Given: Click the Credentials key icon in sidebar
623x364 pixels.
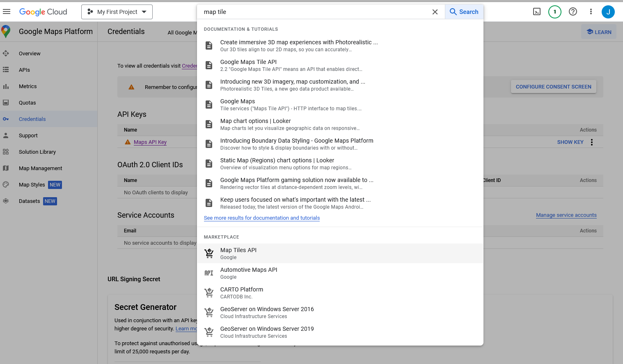Looking at the screenshot, I should pos(6,119).
